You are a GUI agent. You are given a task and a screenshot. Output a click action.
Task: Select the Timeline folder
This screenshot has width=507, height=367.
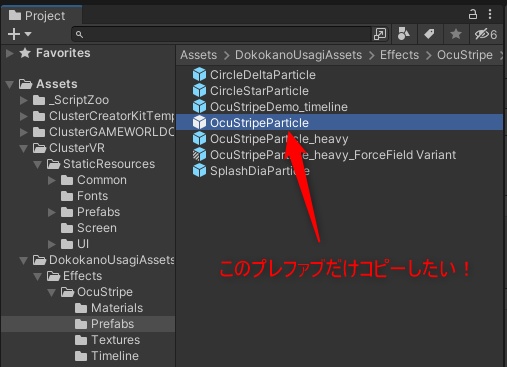pyautogui.click(x=88, y=356)
